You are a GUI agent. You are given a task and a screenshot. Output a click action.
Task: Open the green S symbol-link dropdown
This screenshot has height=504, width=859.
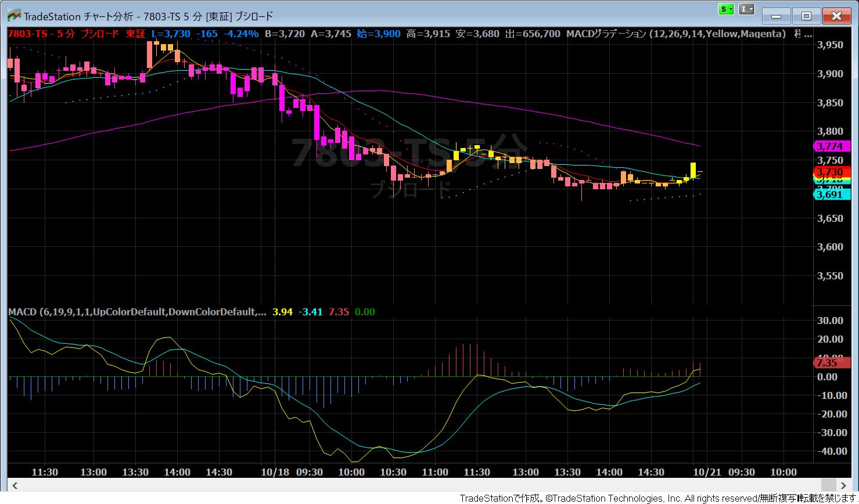[726, 9]
